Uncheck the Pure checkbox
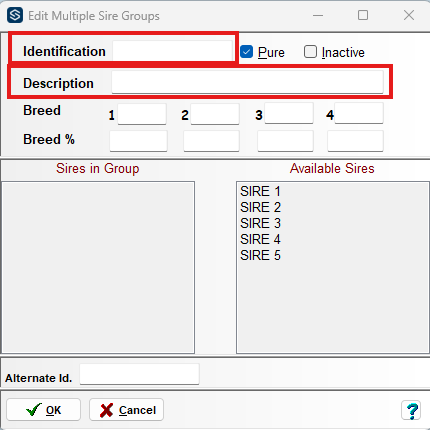 247,52
